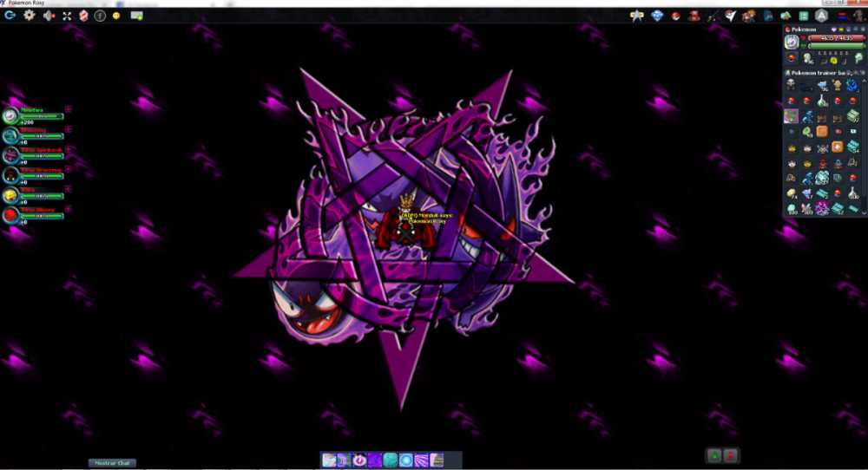The width and height of the screenshot is (868, 470).
Task: Click the hexagon letter A icon
Action: tap(821, 16)
